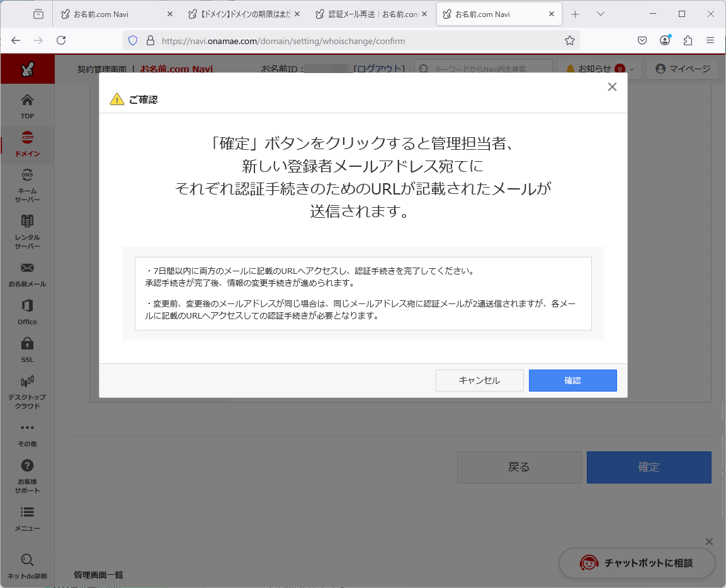Screen dimensions: 726x588
Task: Expand その他 three-dots sidebar item
Action: [x=27, y=433]
